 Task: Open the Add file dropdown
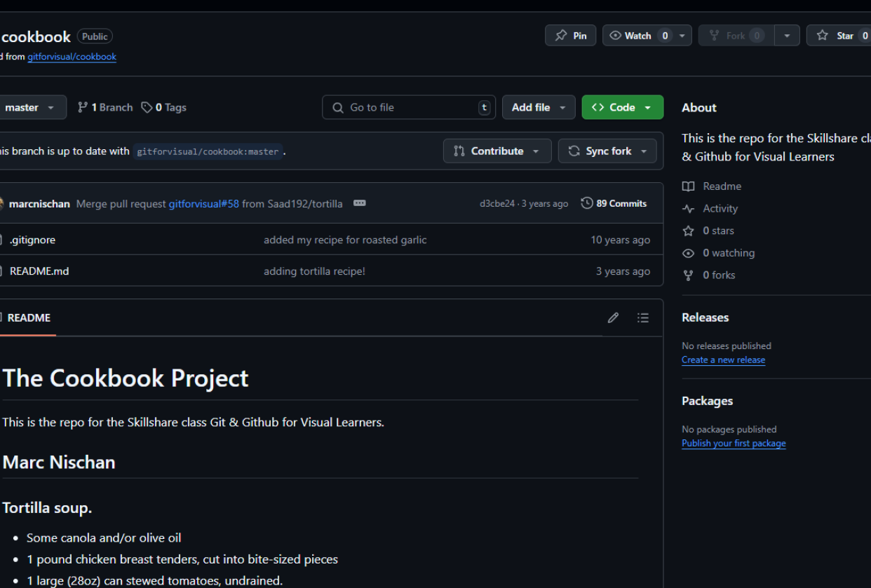(x=539, y=107)
